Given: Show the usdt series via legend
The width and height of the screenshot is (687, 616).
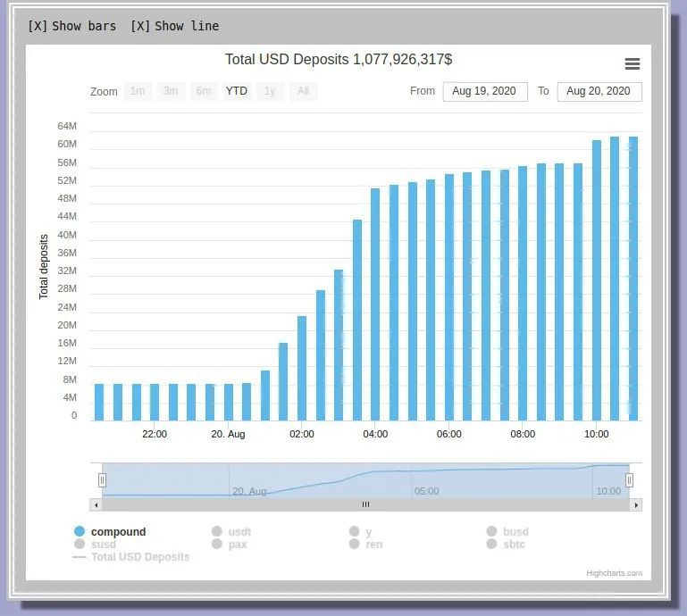Looking at the screenshot, I should (x=231, y=531).
